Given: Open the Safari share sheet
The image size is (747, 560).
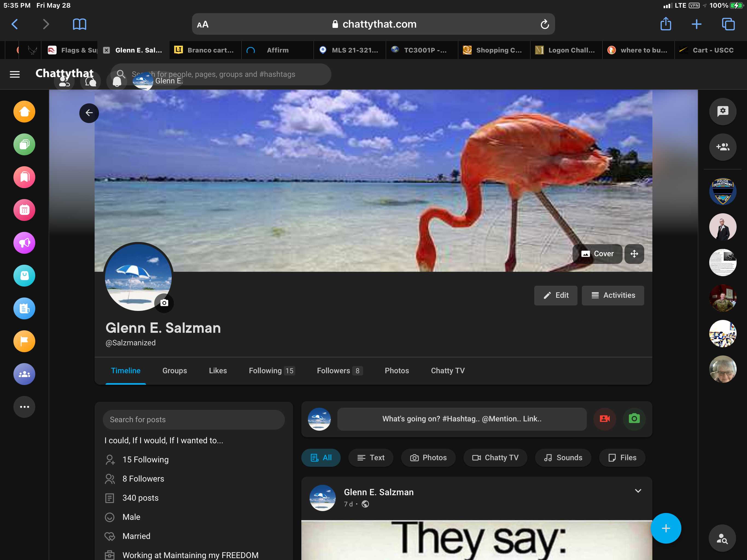Looking at the screenshot, I should tap(666, 24).
